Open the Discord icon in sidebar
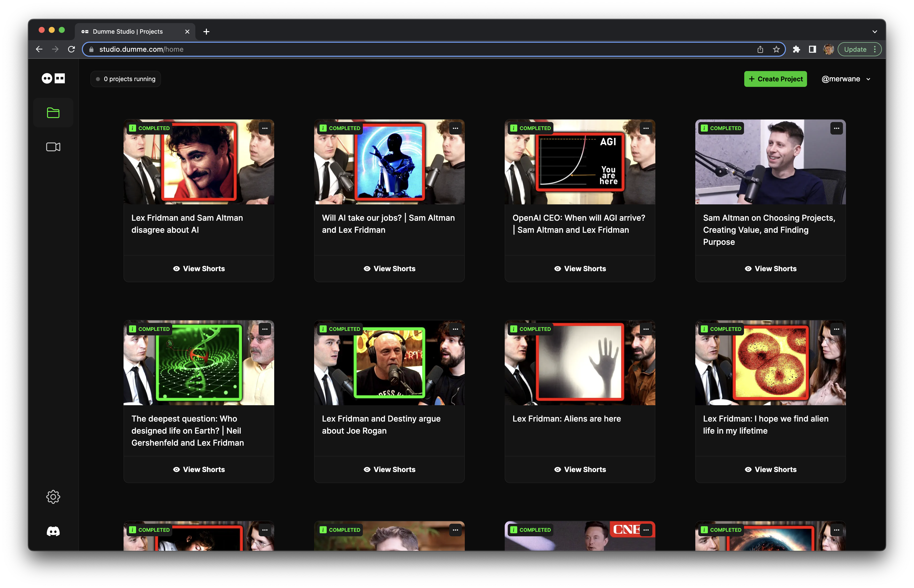 53,531
